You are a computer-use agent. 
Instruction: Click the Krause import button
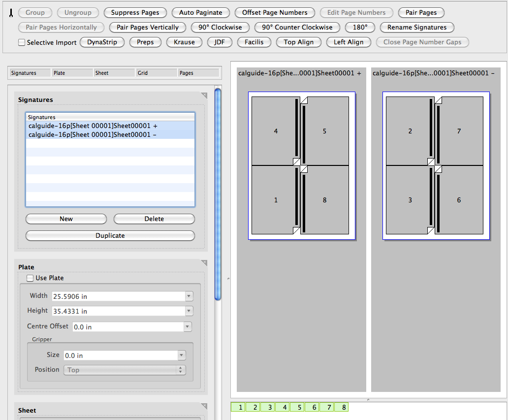coord(184,42)
